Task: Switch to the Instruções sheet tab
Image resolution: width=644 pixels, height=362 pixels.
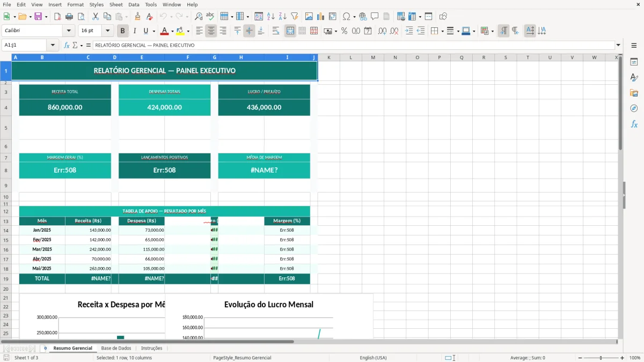Action: tap(151, 348)
